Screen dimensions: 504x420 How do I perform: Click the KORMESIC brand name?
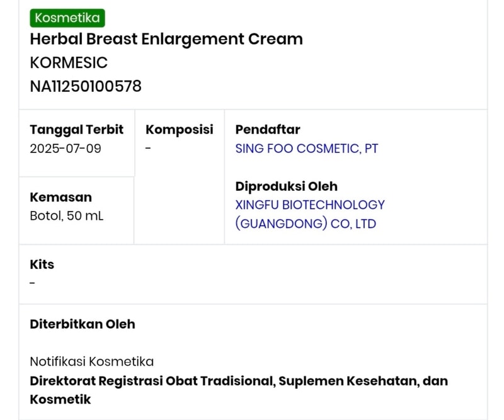[69, 62]
